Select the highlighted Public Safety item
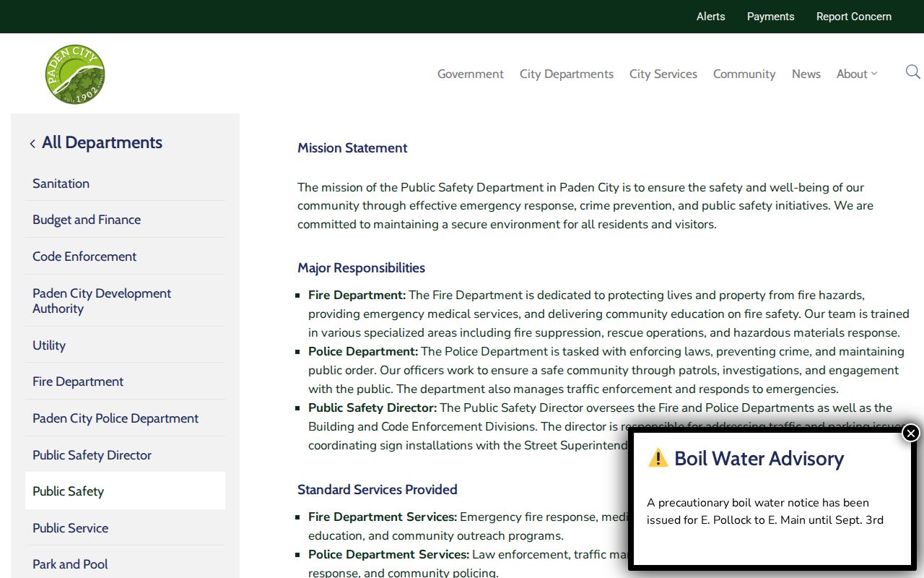Viewport: 924px width, 578px height. pos(125,491)
